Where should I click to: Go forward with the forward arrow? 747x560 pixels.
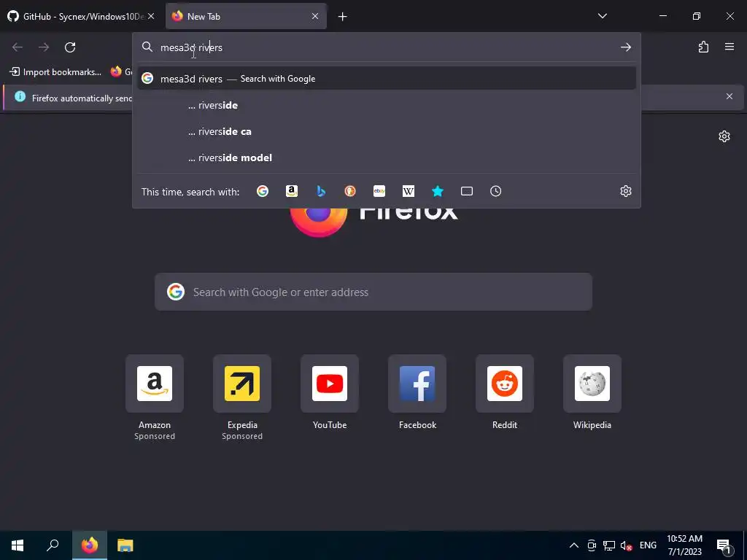click(44, 47)
